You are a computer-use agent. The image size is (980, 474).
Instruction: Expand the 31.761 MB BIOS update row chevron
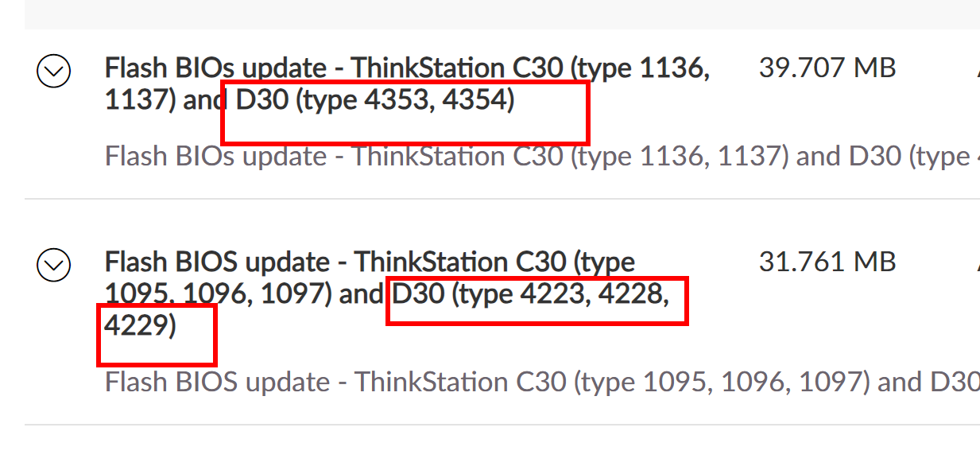click(x=54, y=265)
